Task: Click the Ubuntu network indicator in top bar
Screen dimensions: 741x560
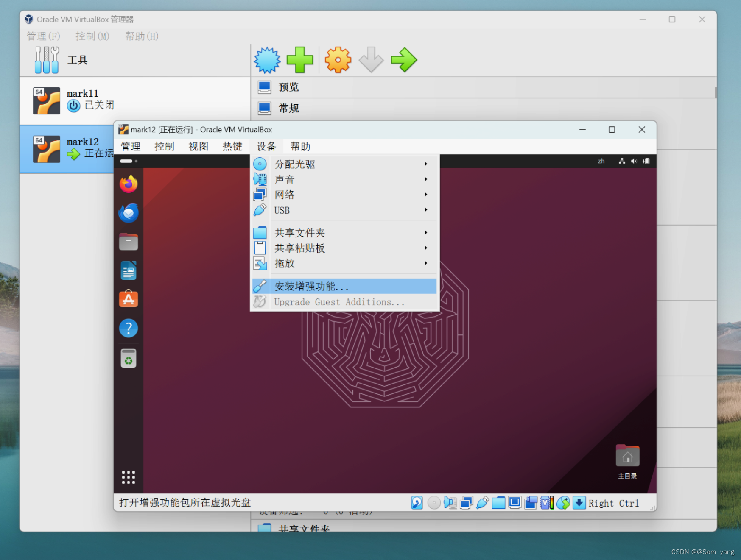Action: click(622, 161)
